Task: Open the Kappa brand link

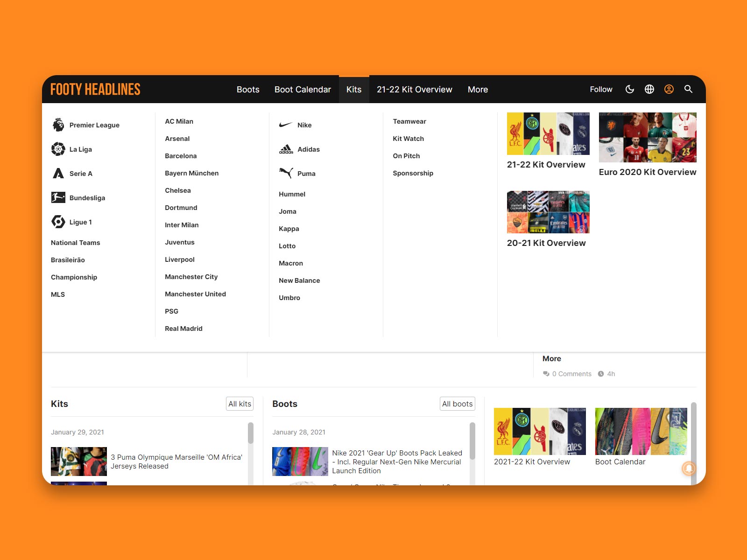Action: point(289,229)
